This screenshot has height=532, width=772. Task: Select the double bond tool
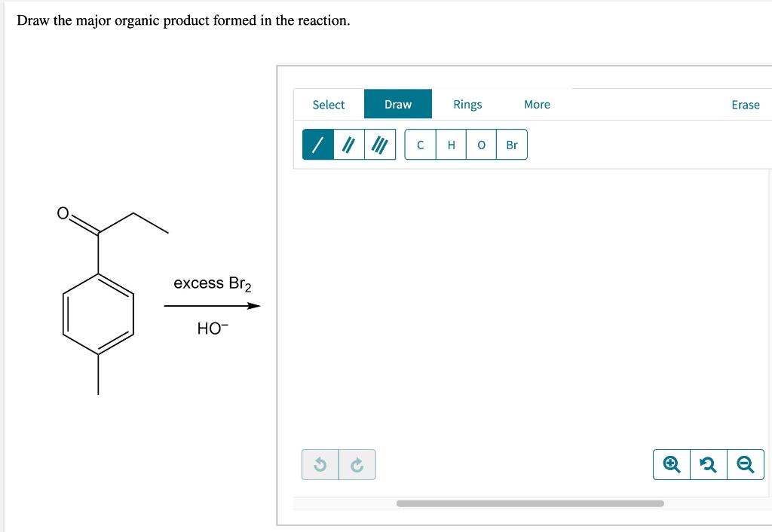(349, 145)
